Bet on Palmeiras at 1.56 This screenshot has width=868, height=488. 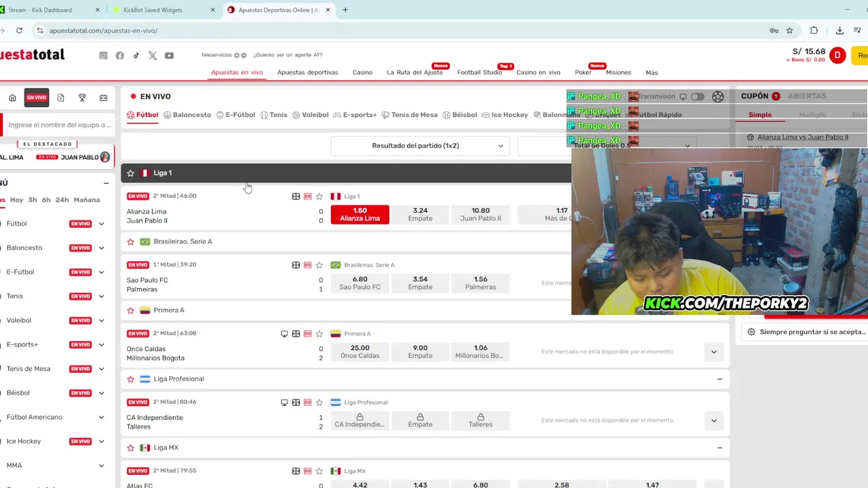(x=480, y=283)
